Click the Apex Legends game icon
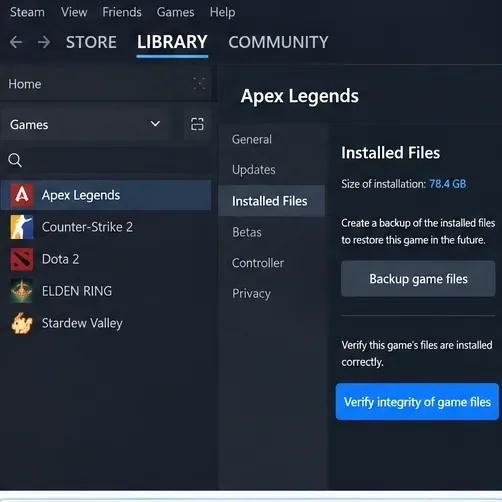This screenshot has width=502, height=502. click(22, 195)
